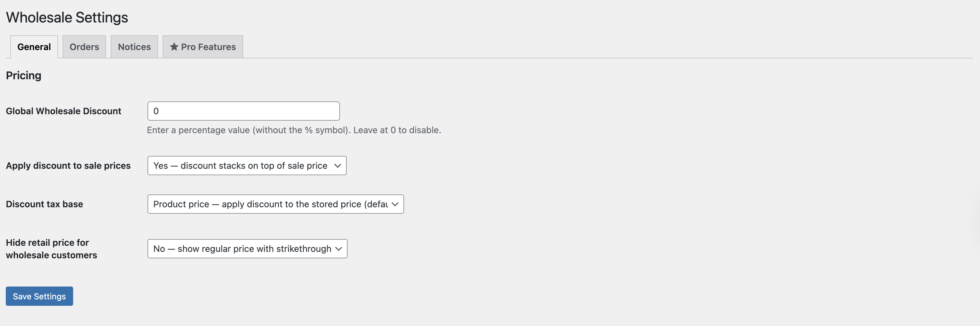
Task: Click the Hide retail price for wholesale customers label
Action: tap(51, 248)
